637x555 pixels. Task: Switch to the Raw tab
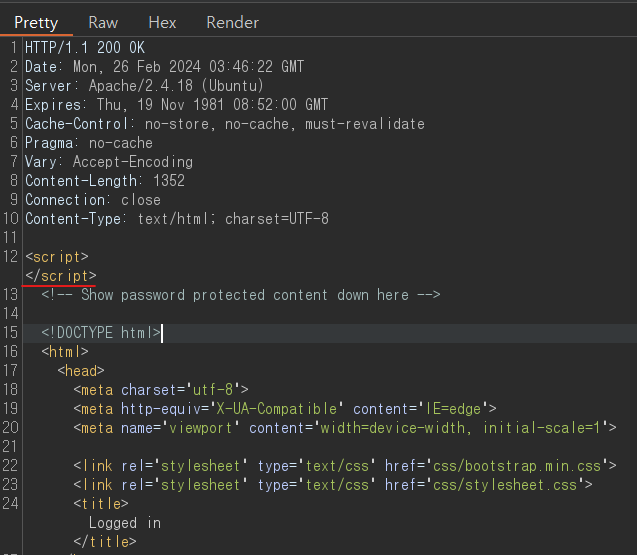pos(103,23)
